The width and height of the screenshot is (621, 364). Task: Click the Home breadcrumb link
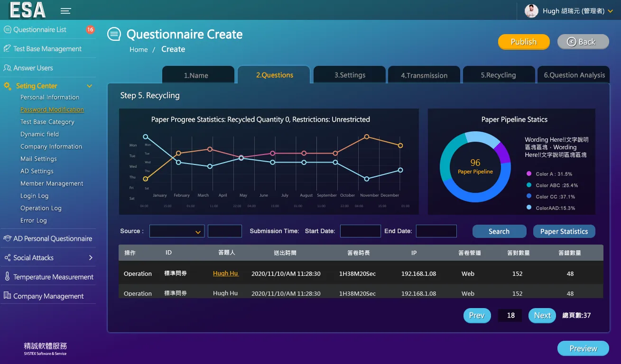point(139,49)
